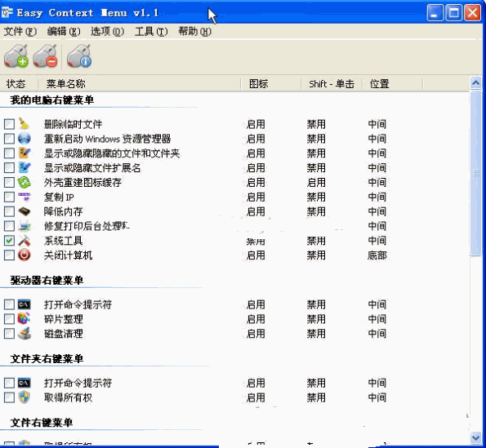486x448 pixels.
Task: Enable the 取得所有权 checkbox under 文件夹右键菜单
Action: click(x=9, y=397)
